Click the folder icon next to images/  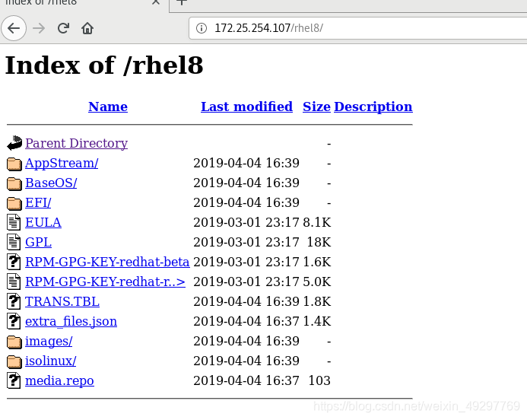tap(14, 342)
